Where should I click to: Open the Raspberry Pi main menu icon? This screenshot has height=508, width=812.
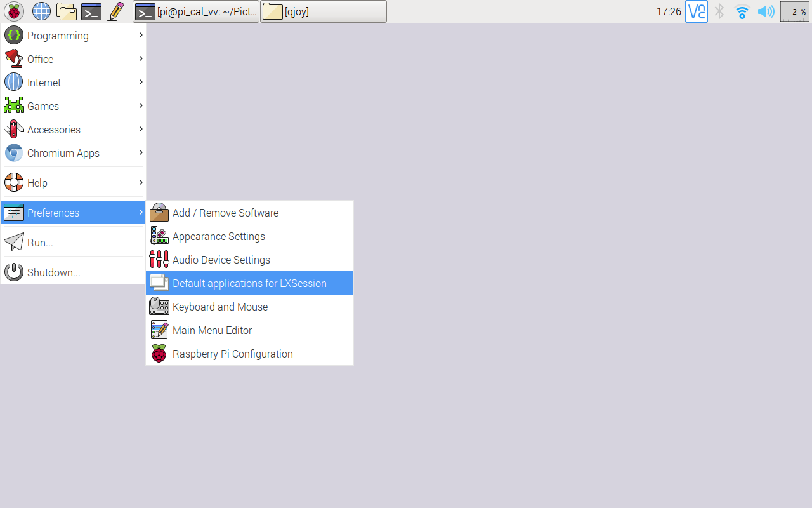[13, 11]
